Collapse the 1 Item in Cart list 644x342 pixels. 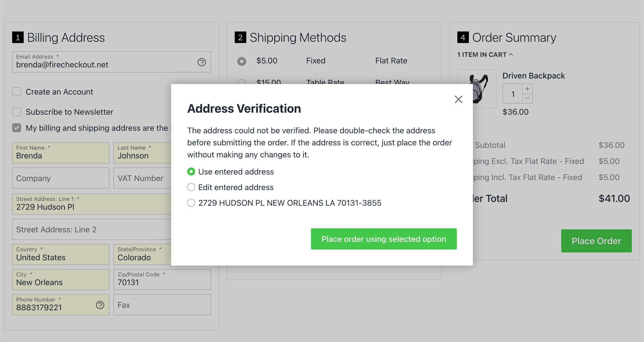485,55
